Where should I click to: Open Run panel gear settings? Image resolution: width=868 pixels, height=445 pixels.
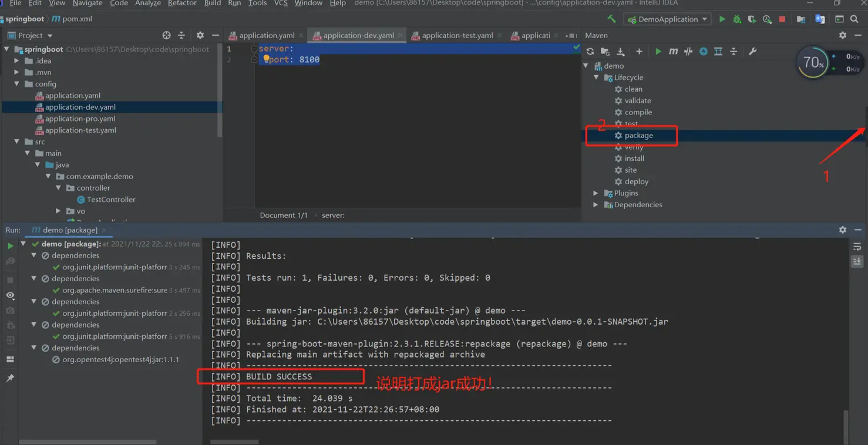[843, 230]
